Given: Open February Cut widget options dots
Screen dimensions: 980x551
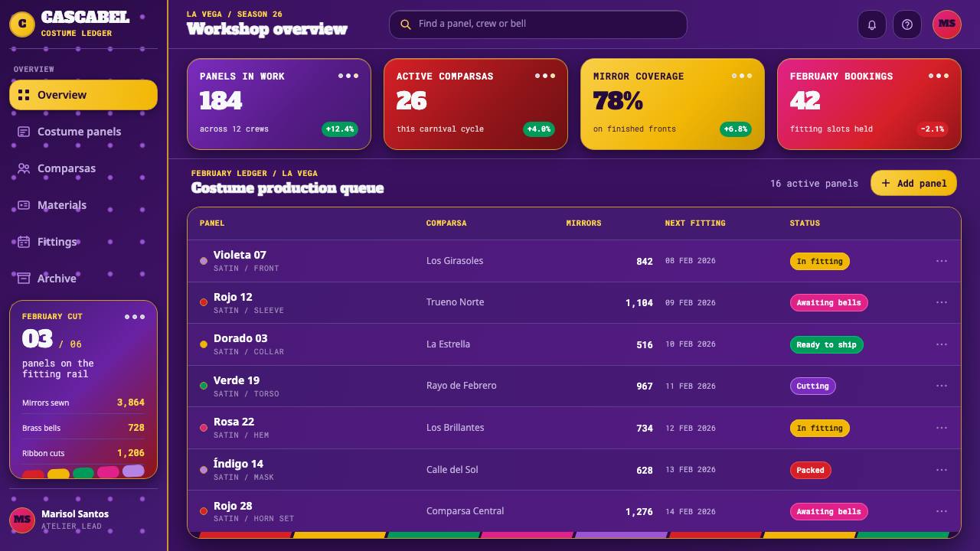Looking at the screenshot, I should click(x=135, y=317).
